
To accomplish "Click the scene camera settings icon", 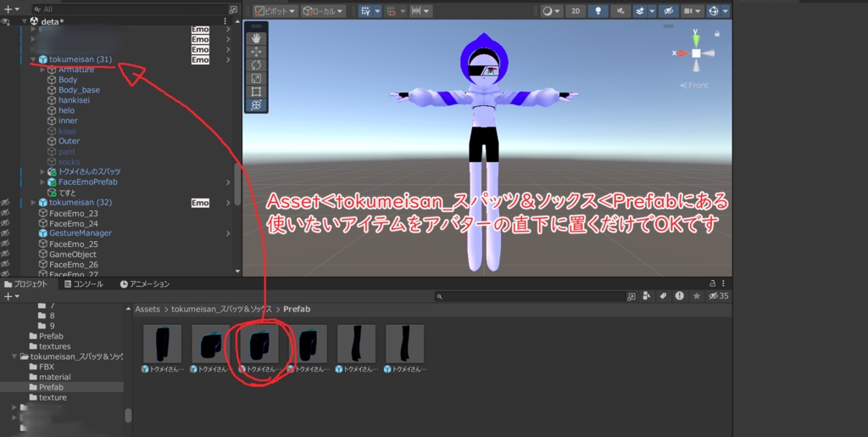I will click(688, 10).
